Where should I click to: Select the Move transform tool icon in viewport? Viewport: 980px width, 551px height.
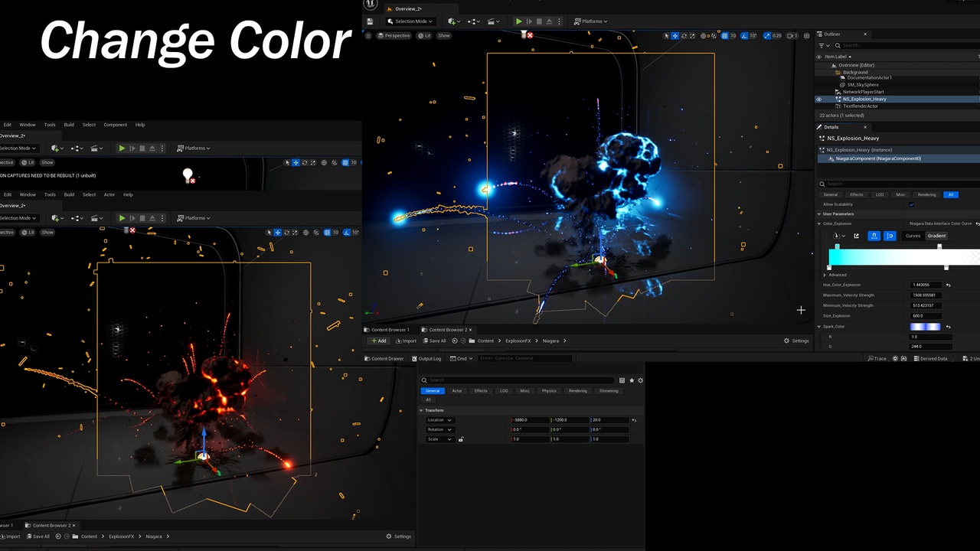(x=675, y=36)
